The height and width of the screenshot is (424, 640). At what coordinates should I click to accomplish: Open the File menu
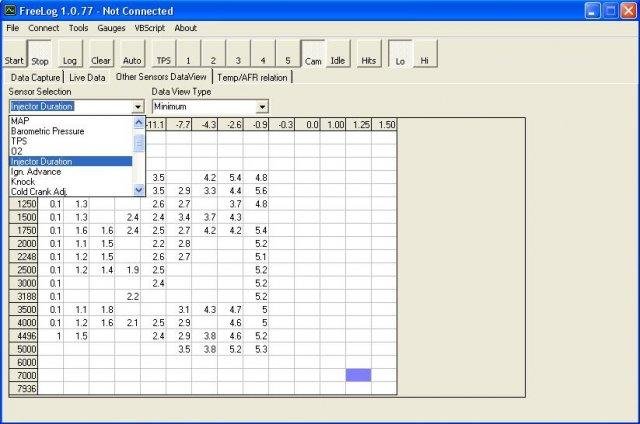coord(13,28)
